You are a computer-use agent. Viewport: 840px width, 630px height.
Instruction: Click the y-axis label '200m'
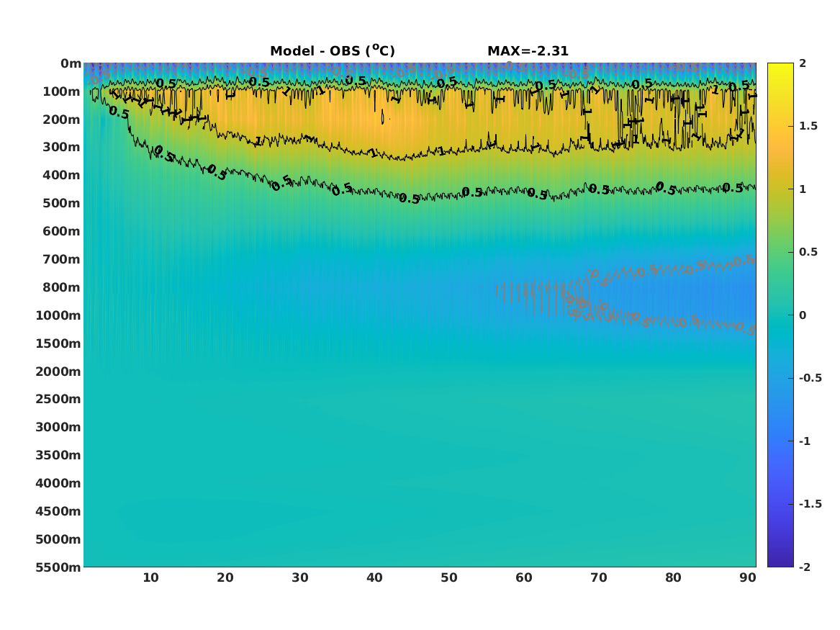[x=62, y=120]
